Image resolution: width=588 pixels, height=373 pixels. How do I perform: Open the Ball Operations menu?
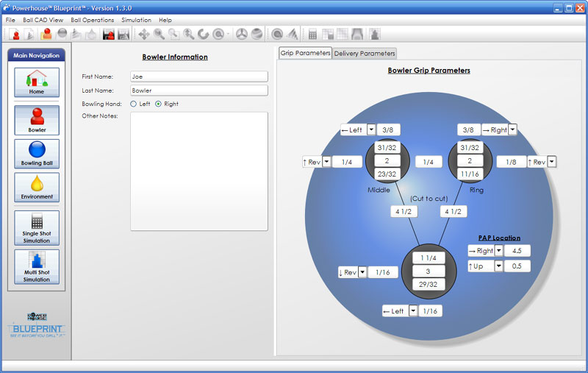point(93,20)
